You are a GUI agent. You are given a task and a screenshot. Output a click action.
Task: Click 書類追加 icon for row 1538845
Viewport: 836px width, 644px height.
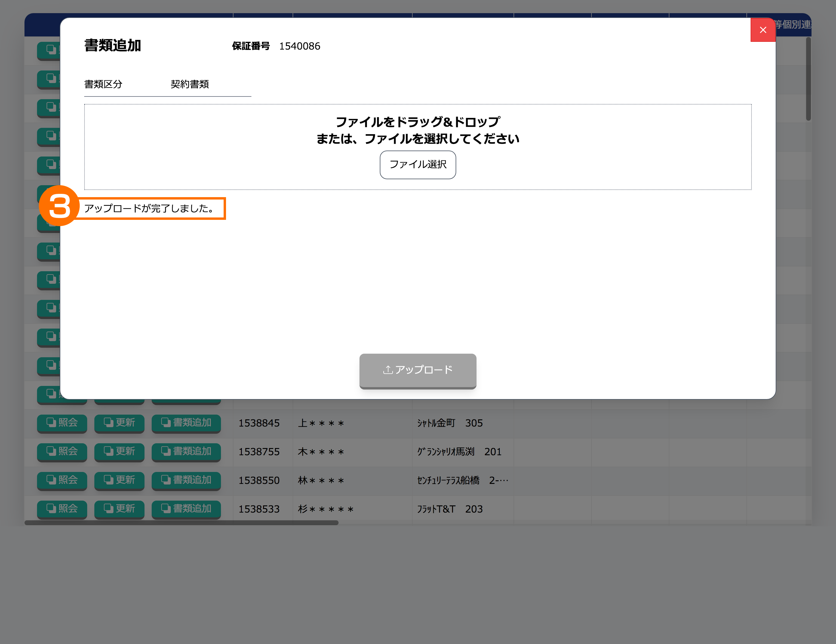click(166, 422)
